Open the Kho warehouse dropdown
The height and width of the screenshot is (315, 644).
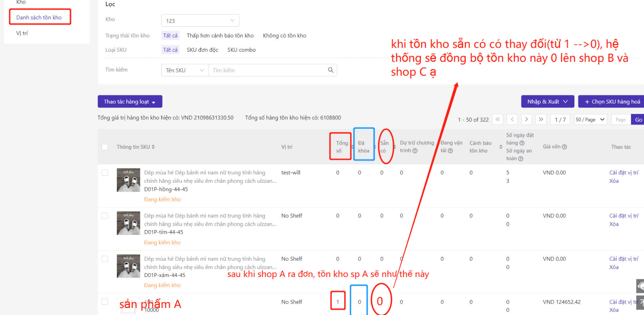[200, 21]
